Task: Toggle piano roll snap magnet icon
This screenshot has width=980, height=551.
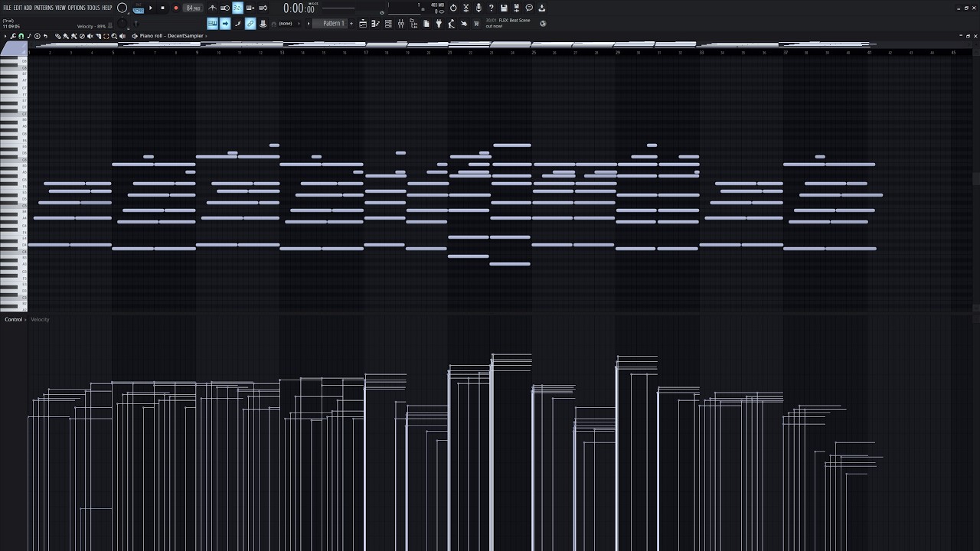Action: (x=21, y=36)
